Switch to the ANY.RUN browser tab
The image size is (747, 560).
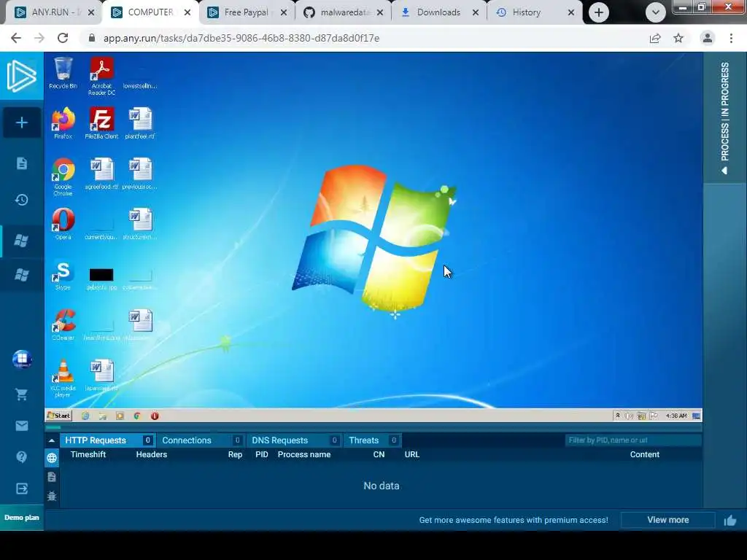[53, 12]
